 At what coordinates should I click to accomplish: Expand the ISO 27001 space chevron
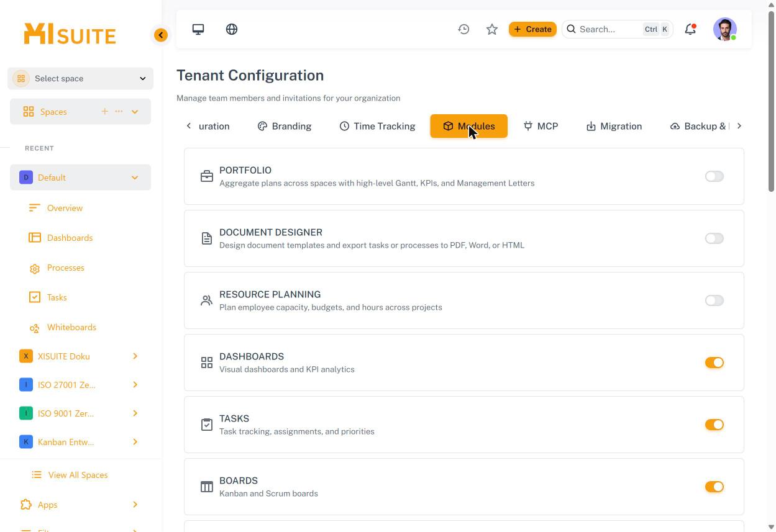[135, 385]
